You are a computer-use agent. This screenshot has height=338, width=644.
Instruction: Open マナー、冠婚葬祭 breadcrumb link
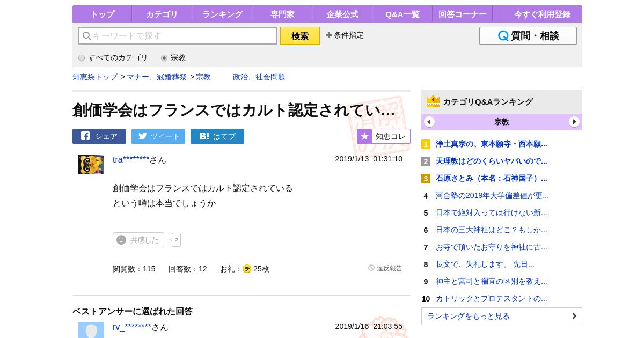coord(157,77)
